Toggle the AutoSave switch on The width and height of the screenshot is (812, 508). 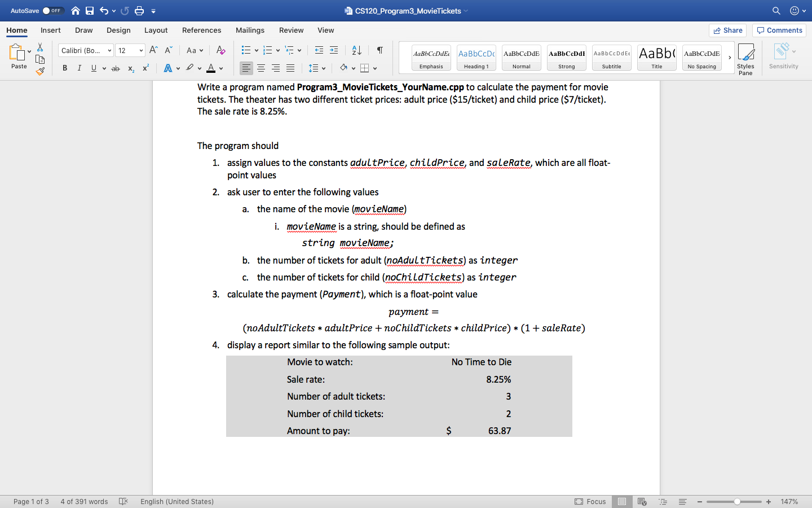pyautogui.click(x=53, y=10)
